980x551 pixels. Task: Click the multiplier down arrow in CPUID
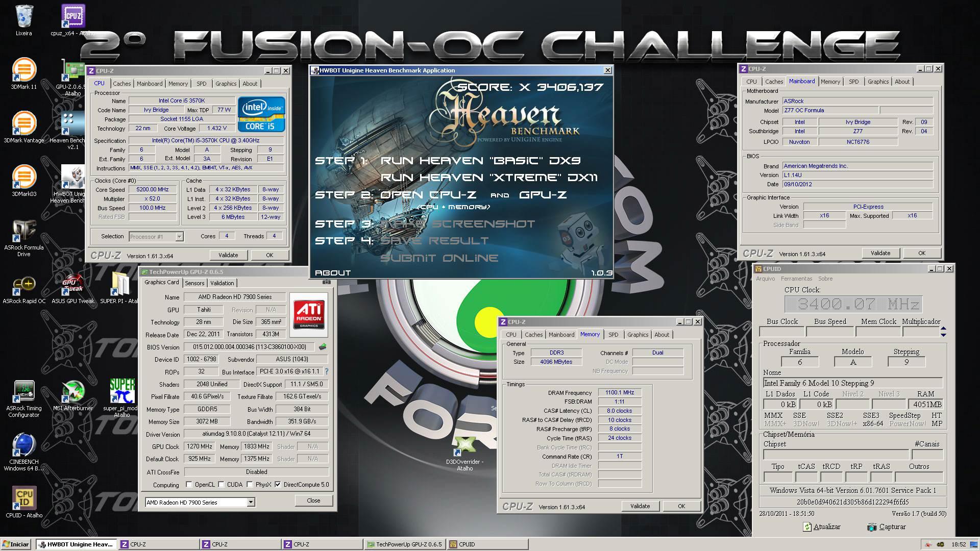click(x=943, y=335)
